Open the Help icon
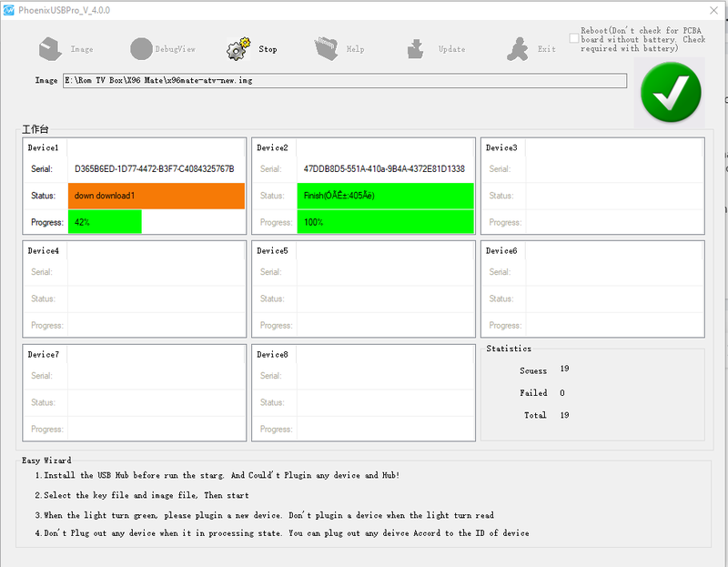 pos(327,49)
